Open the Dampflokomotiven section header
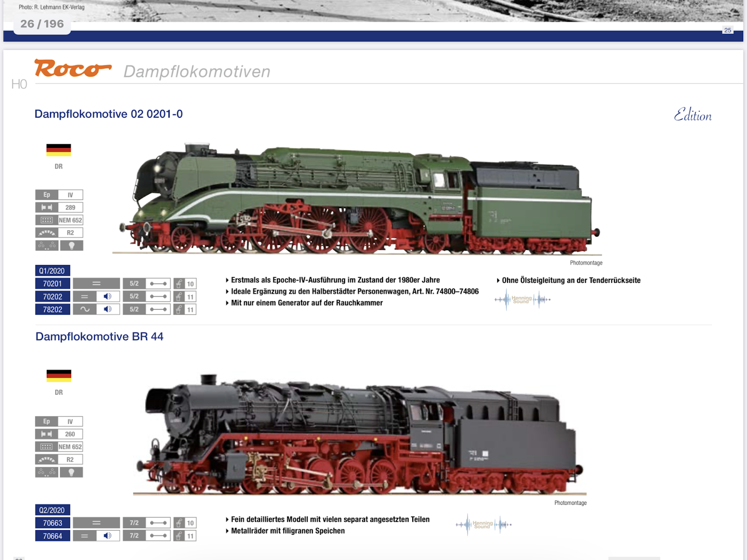 pyautogui.click(x=196, y=71)
